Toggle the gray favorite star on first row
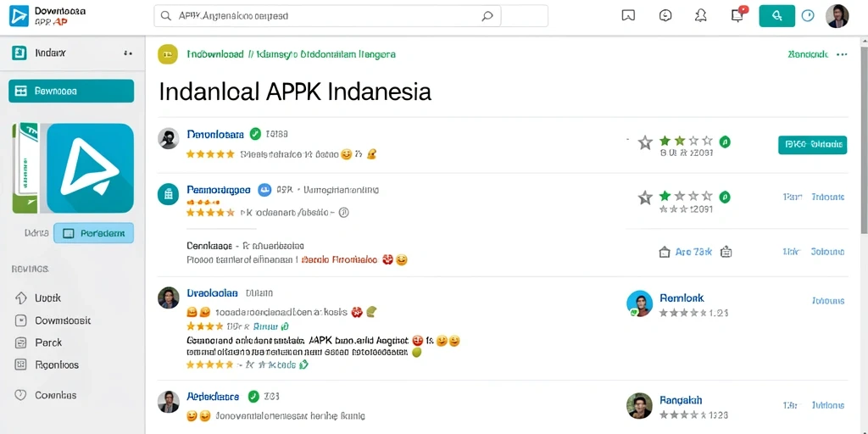The width and height of the screenshot is (868, 434). (645, 142)
